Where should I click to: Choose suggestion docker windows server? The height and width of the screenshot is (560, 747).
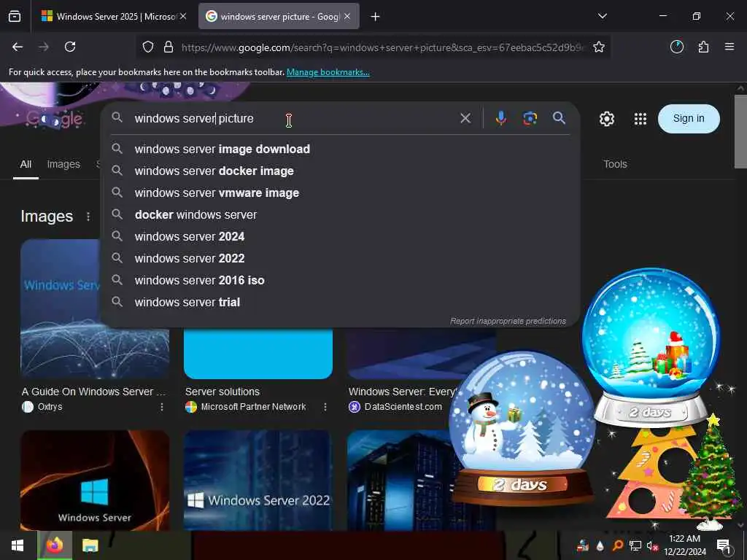click(340, 215)
